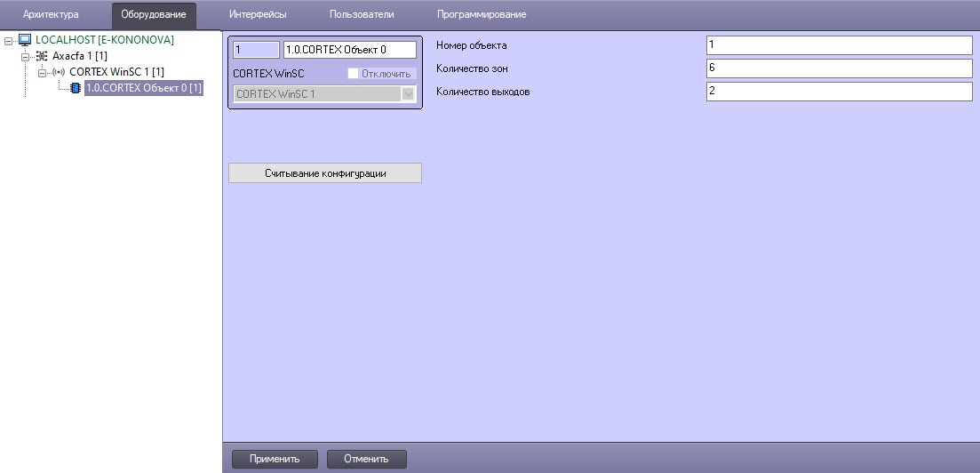980x473 pixels.
Task: Focus the Количество зон field
Action: (x=839, y=68)
